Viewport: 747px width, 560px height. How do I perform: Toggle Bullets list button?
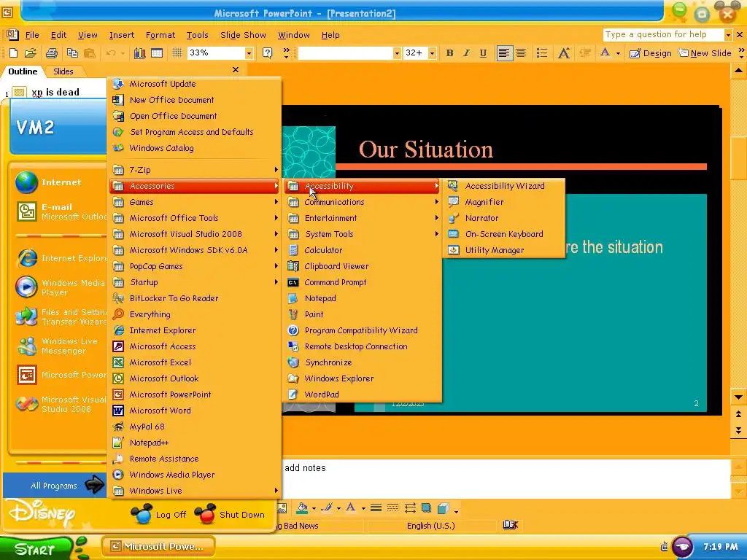pos(542,53)
